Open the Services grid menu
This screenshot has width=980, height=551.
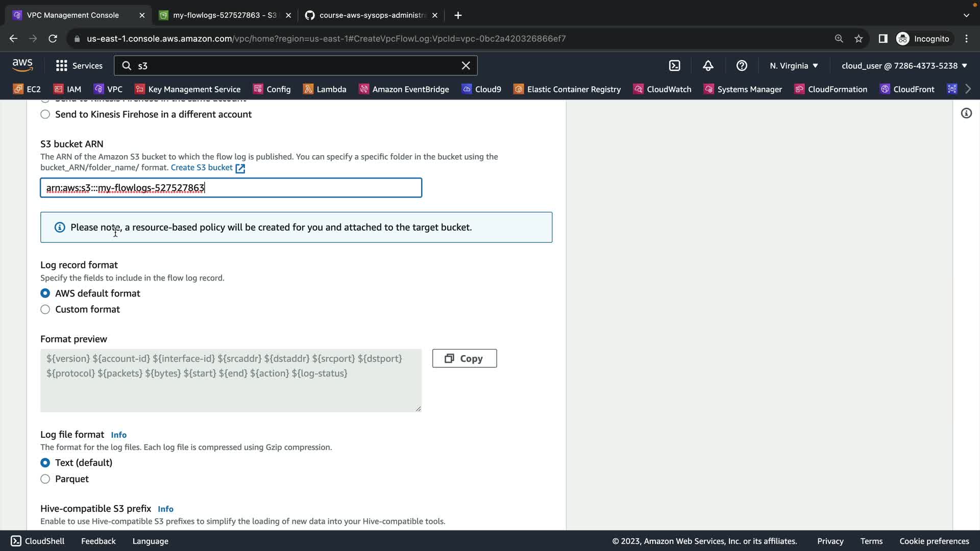coord(79,66)
